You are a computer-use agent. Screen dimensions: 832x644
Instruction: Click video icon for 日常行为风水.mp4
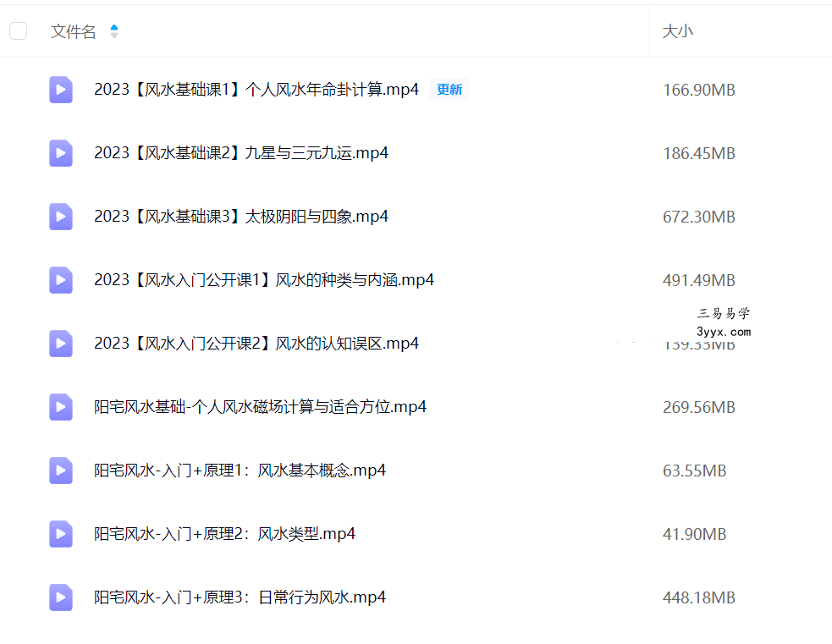(61, 597)
